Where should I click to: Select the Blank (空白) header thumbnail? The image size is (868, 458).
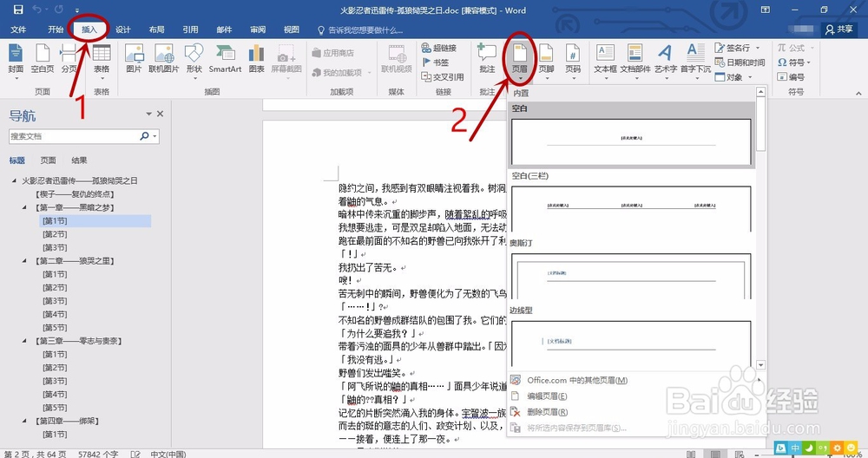pos(631,141)
